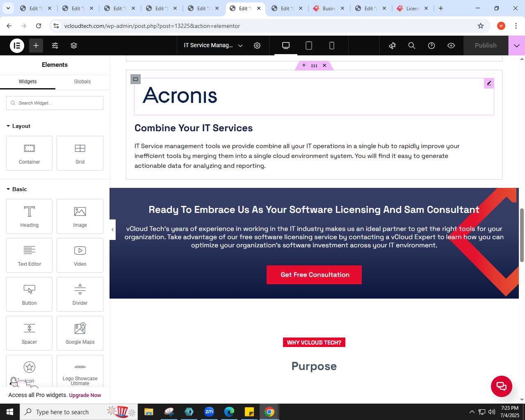Open a new browser tab
Image resolution: width=525 pixels, height=420 pixels.
click(x=441, y=8)
